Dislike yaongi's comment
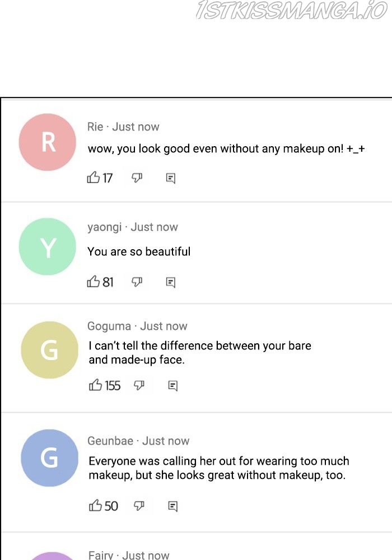This screenshot has height=560, width=392. tap(137, 282)
